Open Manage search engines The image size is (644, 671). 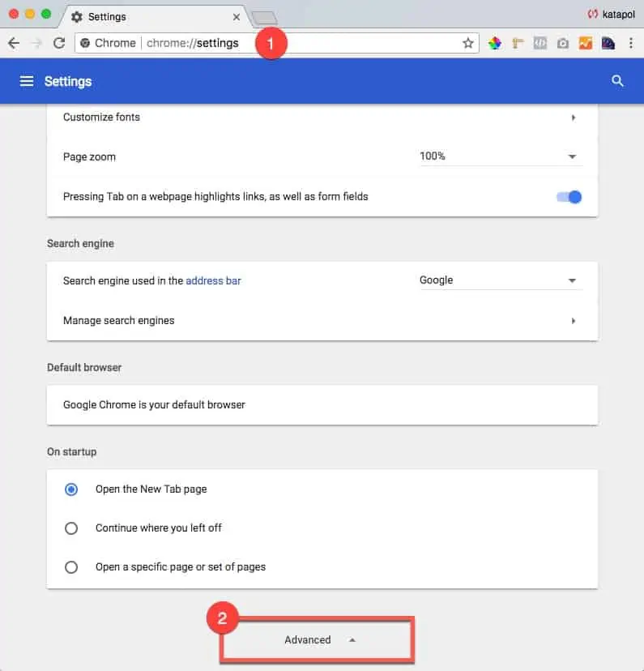point(322,321)
